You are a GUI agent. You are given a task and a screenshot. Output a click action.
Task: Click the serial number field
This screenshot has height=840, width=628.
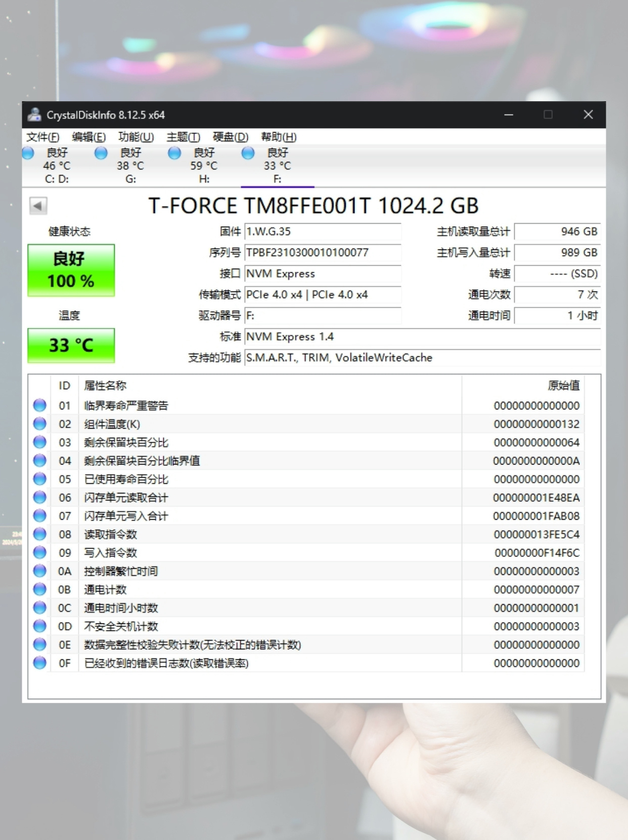(322, 253)
